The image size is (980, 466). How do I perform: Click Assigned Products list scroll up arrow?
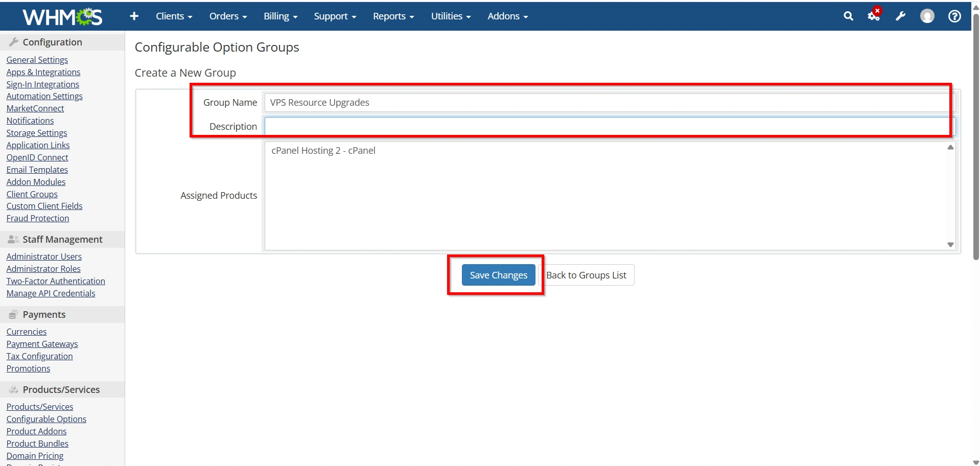[x=950, y=147]
